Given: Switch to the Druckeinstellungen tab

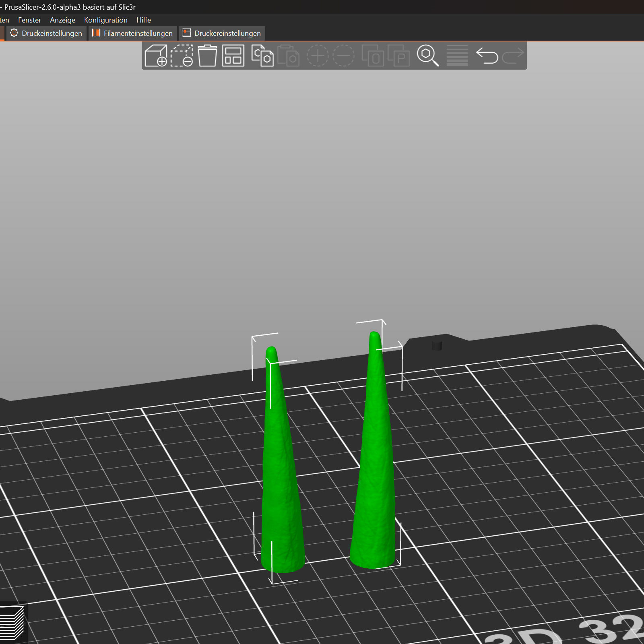Looking at the screenshot, I should pos(46,33).
